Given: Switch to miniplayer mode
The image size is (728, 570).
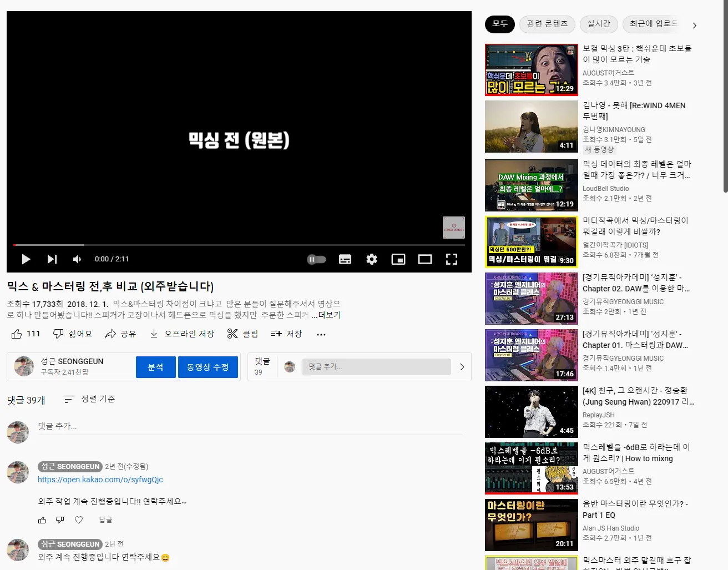Looking at the screenshot, I should pos(398,259).
